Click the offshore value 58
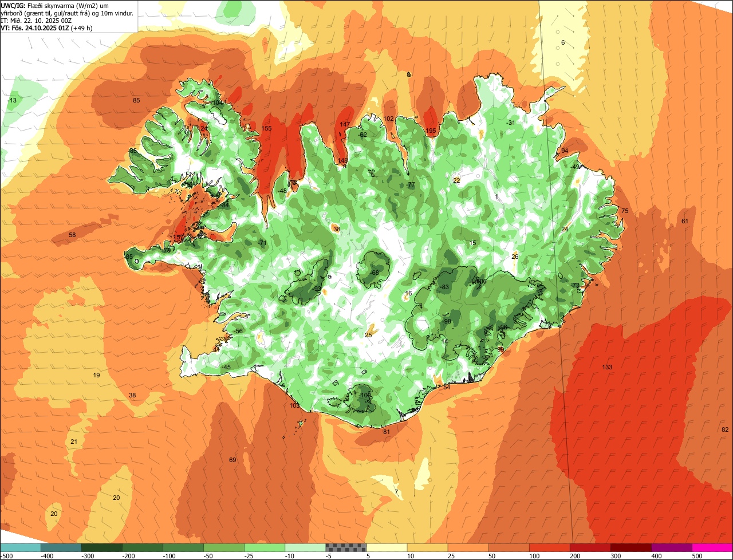The width and height of the screenshot is (733, 560). pyautogui.click(x=72, y=235)
